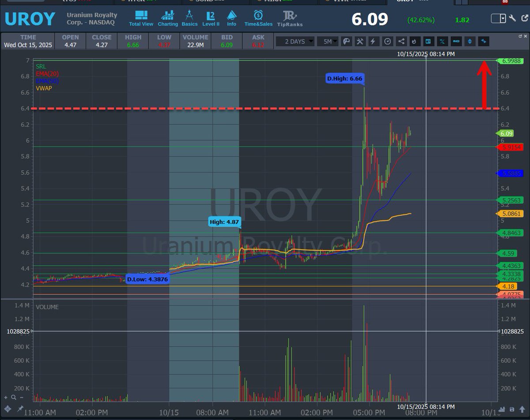The height and width of the screenshot is (420, 530).
Task: Click the 4.8463 level tag
Action: pyautogui.click(x=510, y=232)
